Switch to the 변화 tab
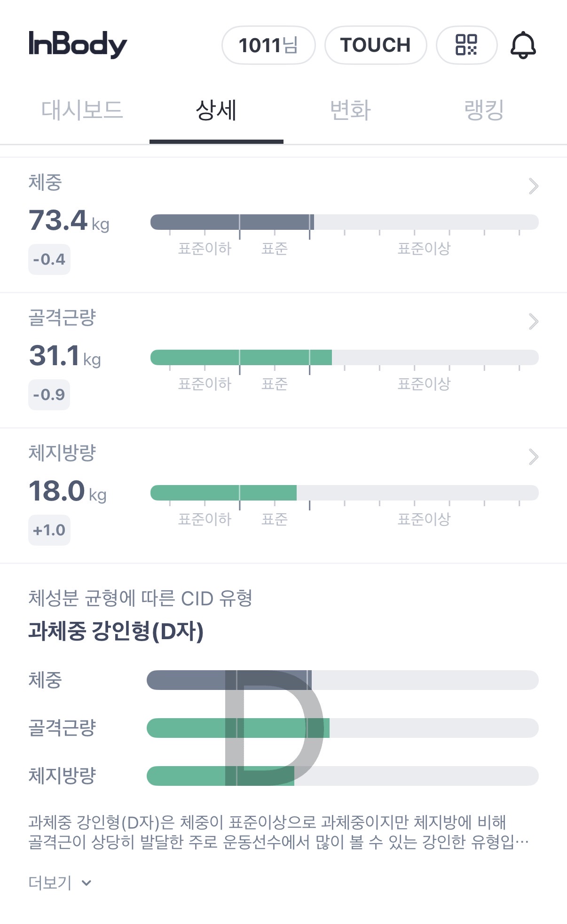Viewport: 567px width, 924px height. [350, 111]
